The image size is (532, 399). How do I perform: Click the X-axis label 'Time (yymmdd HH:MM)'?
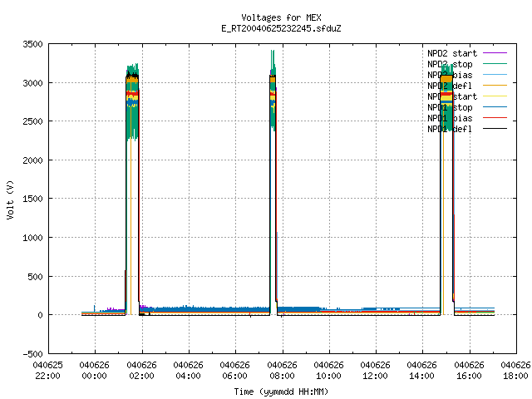(x=281, y=392)
